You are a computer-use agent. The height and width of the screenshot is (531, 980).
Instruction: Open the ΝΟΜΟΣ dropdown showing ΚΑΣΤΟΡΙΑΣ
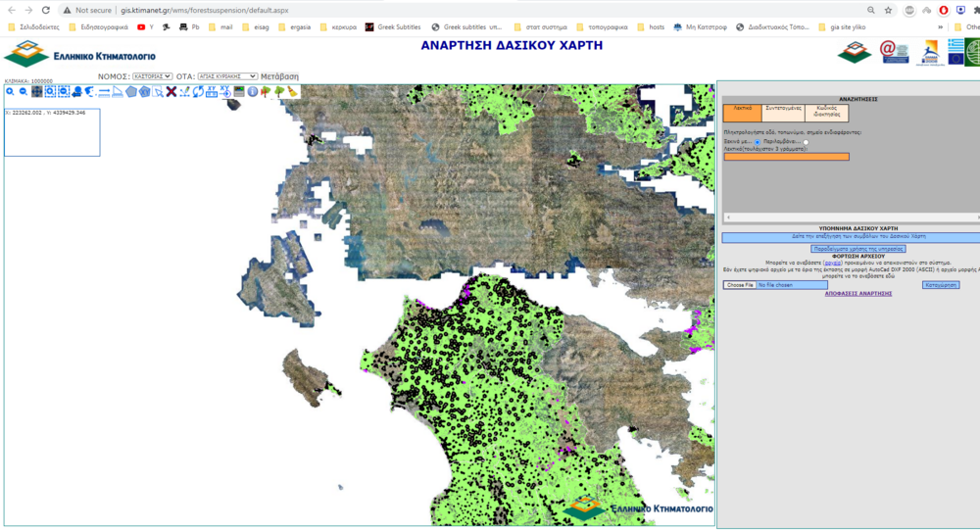coord(152,75)
